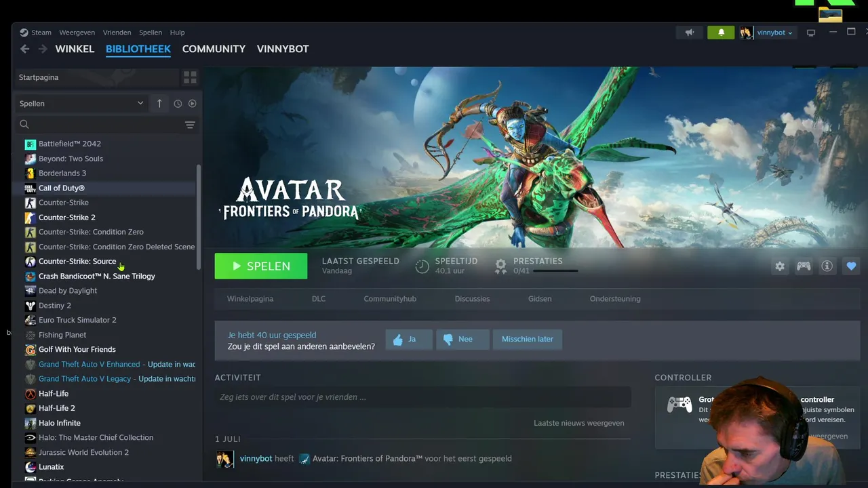This screenshot has width=868, height=488.
Task: Select Counter-Strike: Source in library
Action: pyautogui.click(x=77, y=262)
